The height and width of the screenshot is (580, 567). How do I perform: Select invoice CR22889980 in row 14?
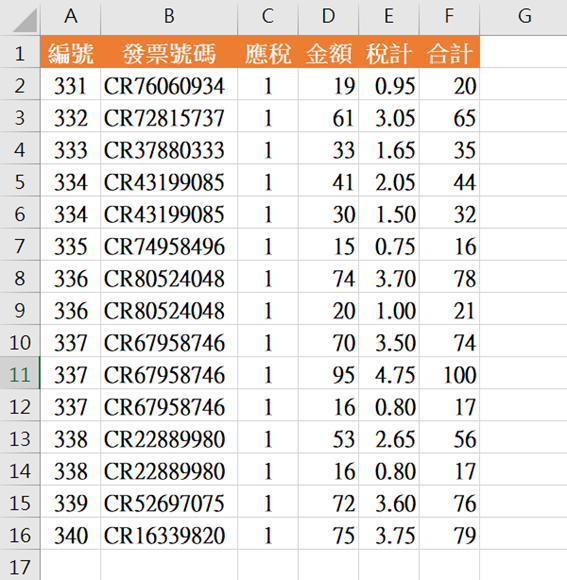(169, 469)
